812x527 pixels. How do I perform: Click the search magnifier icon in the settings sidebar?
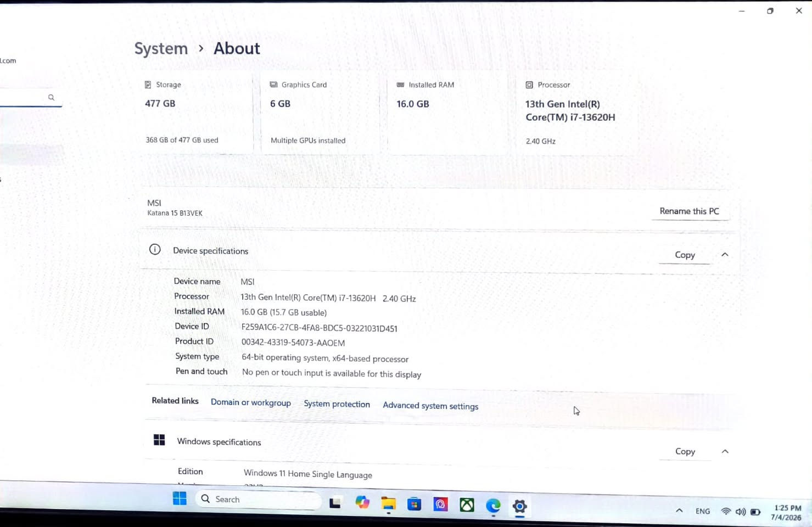pos(51,97)
